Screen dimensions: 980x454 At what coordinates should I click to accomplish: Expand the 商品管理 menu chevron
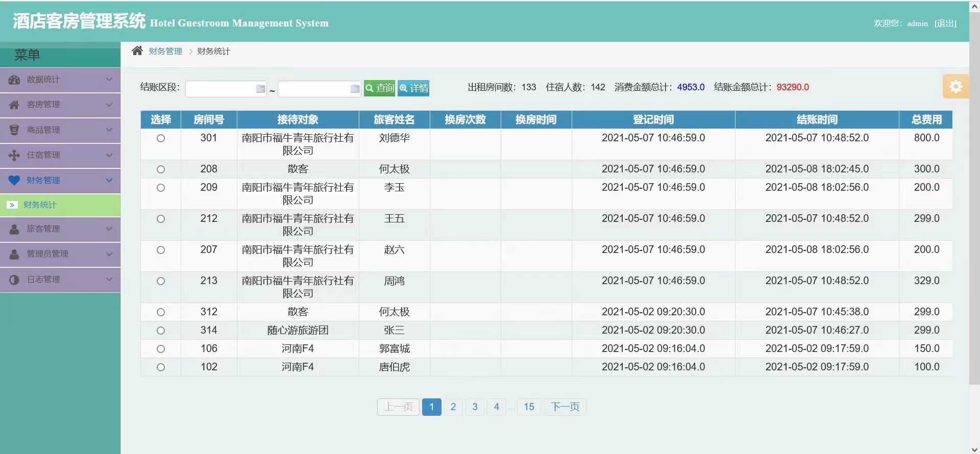pyautogui.click(x=109, y=130)
